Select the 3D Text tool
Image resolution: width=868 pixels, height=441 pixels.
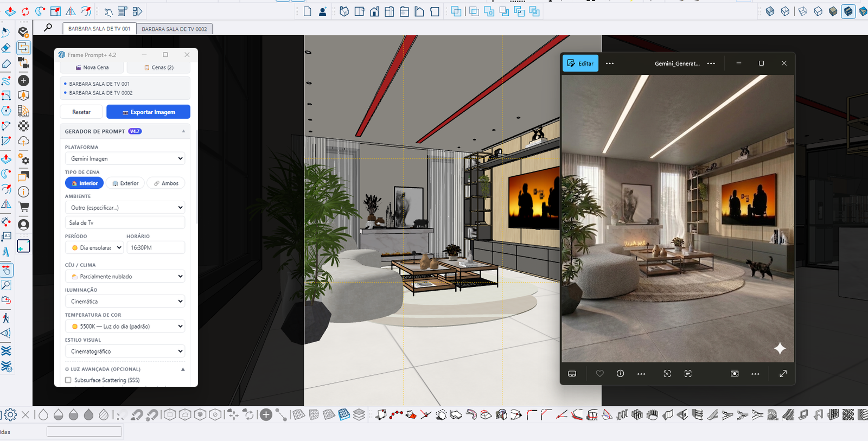point(6,252)
